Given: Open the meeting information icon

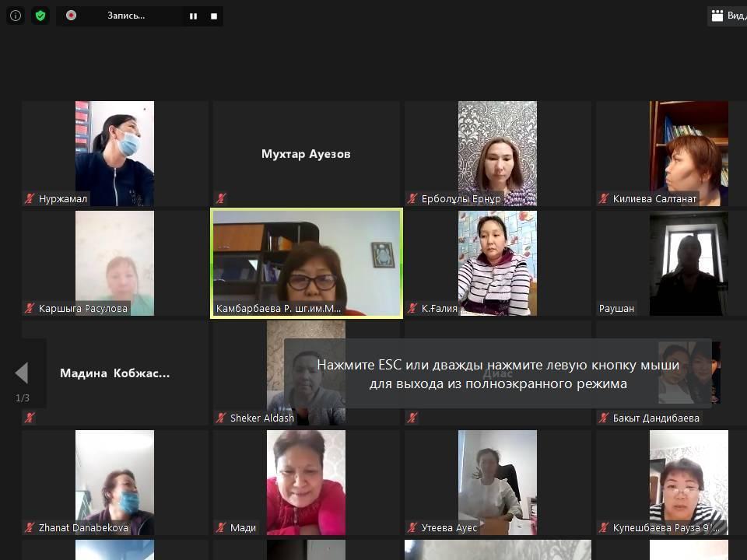Looking at the screenshot, I should click(16, 16).
